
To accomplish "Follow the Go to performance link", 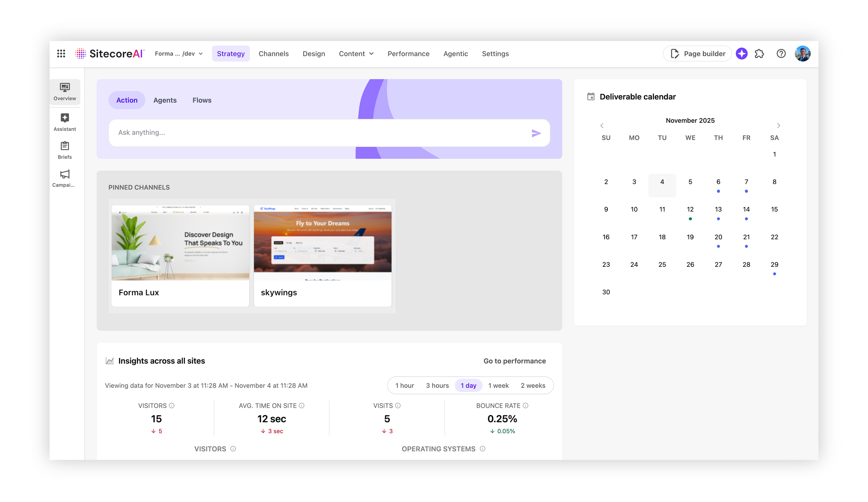I will (x=514, y=361).
